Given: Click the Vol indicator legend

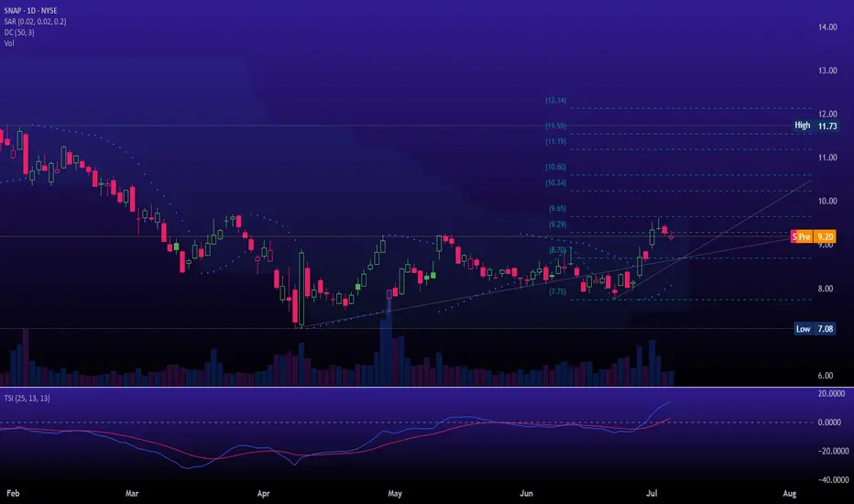Looking at the screenshot, I should click(x=9, y=43).
